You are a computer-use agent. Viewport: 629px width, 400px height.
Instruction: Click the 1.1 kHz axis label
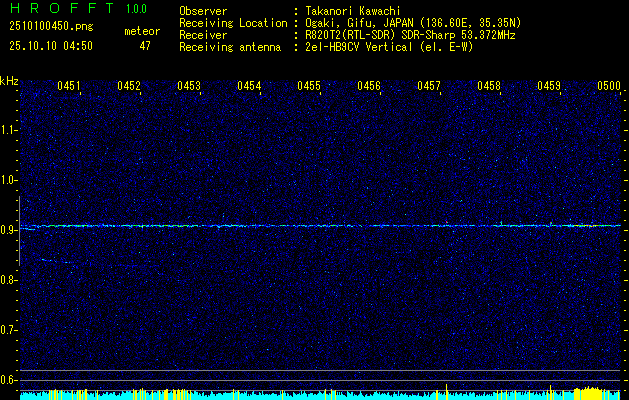(x=9, y=130)
